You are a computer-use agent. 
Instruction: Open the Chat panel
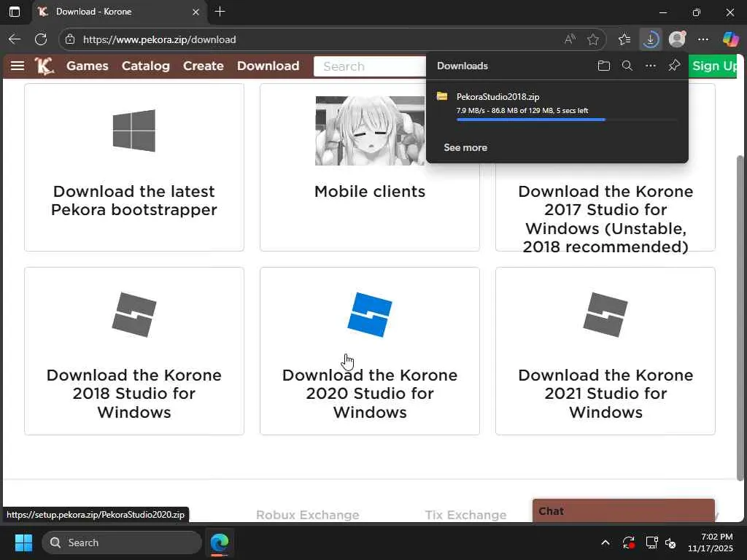(x=624, y=510)
